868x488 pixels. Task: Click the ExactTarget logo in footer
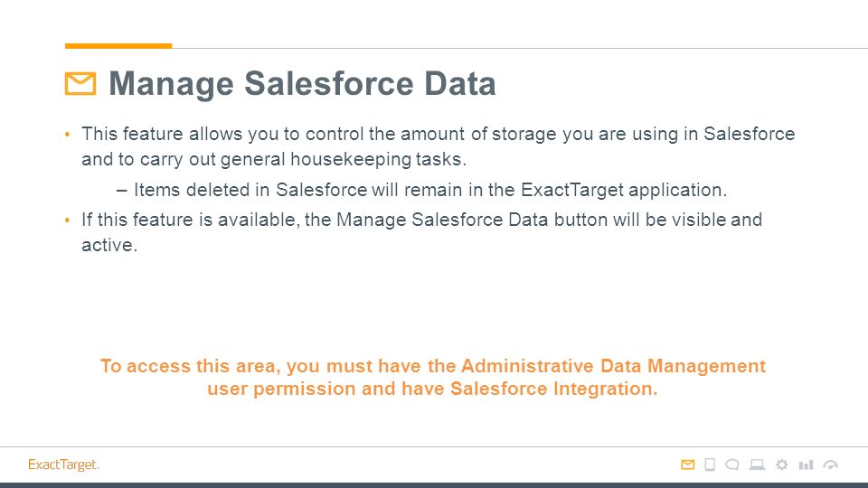pyautogui.click(x=63, y=465)
